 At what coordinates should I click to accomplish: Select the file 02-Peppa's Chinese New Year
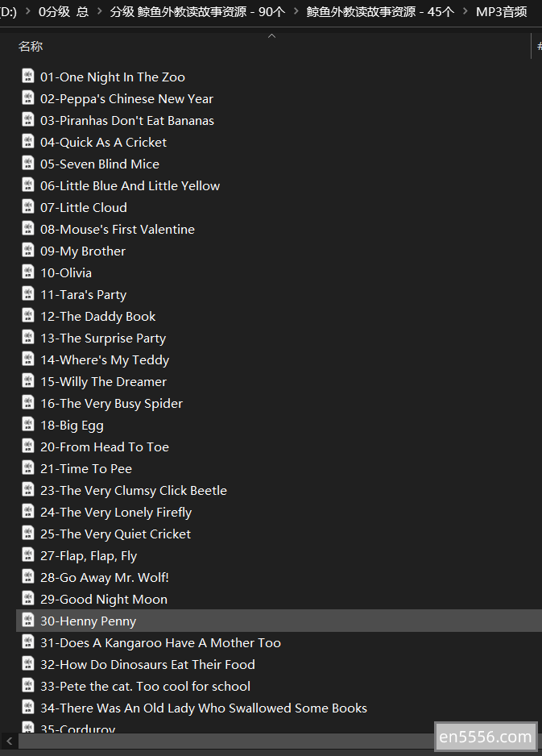(126, 98)
